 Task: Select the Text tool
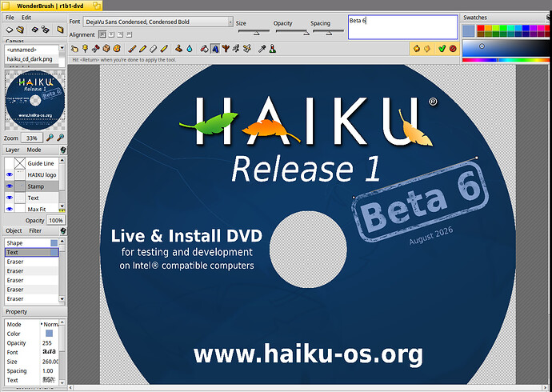click(215, 49)
